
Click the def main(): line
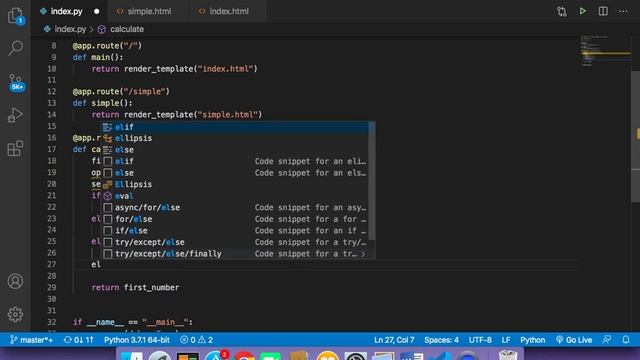98,57
